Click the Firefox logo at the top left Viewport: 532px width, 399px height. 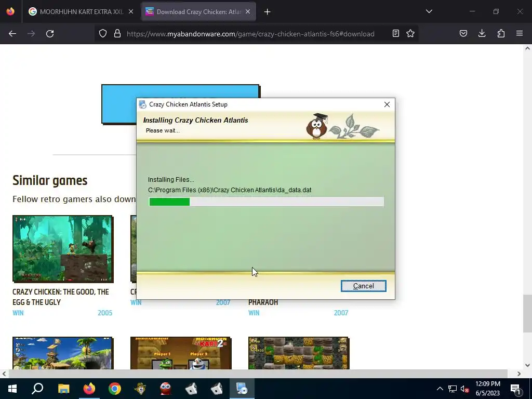point(10,11)
